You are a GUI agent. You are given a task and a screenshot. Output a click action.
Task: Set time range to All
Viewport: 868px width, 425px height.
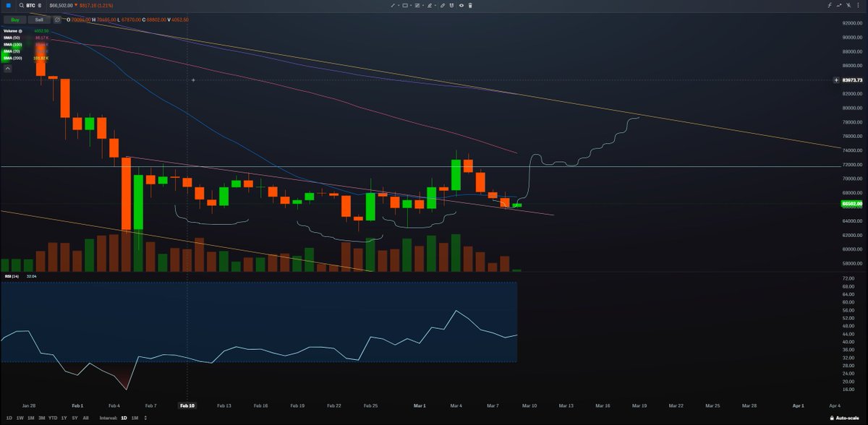pos(85,418)
